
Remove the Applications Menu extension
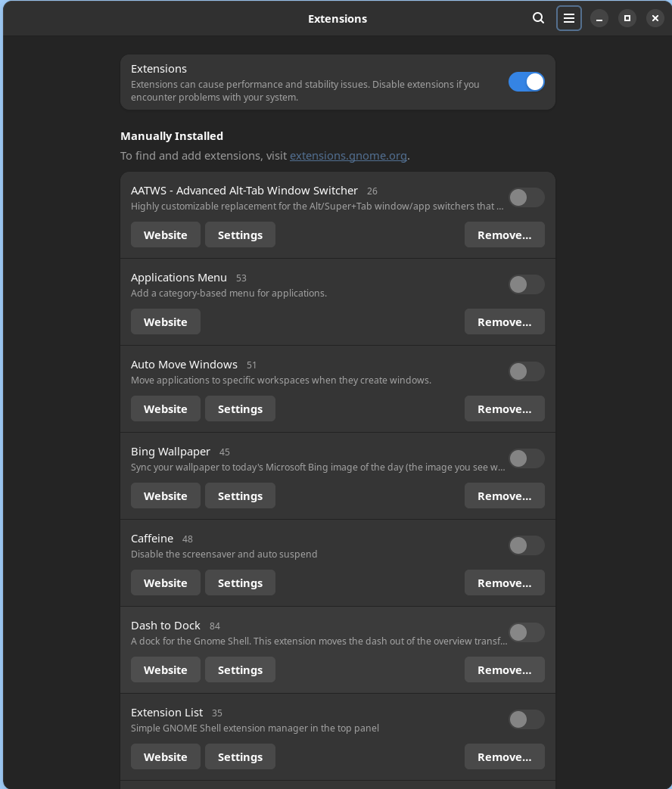point(504,322)
